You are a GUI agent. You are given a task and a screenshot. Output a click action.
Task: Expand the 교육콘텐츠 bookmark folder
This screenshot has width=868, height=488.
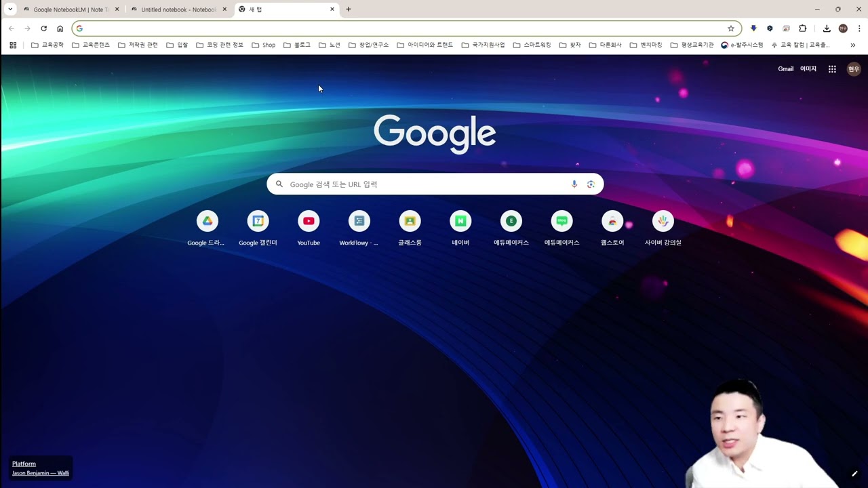point(91,45)
